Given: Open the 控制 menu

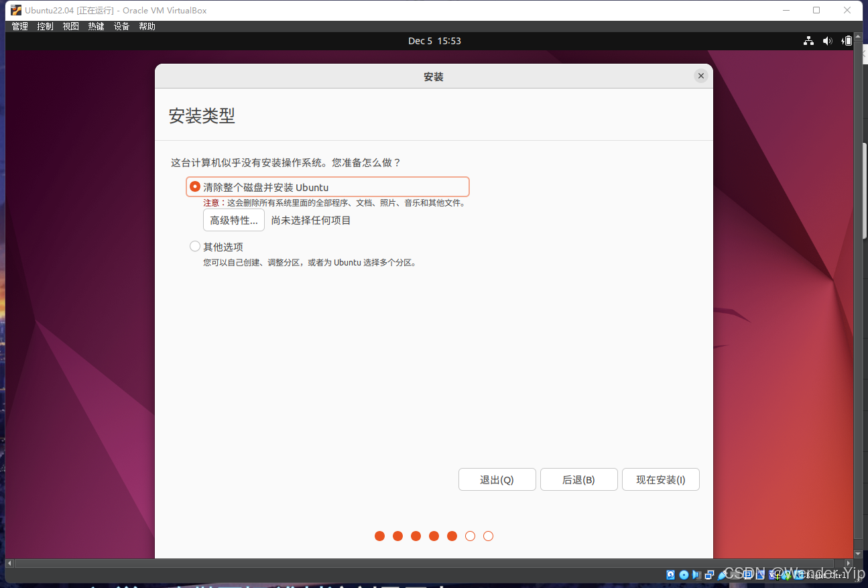Looking at the screenshot, I should (46, 26).
